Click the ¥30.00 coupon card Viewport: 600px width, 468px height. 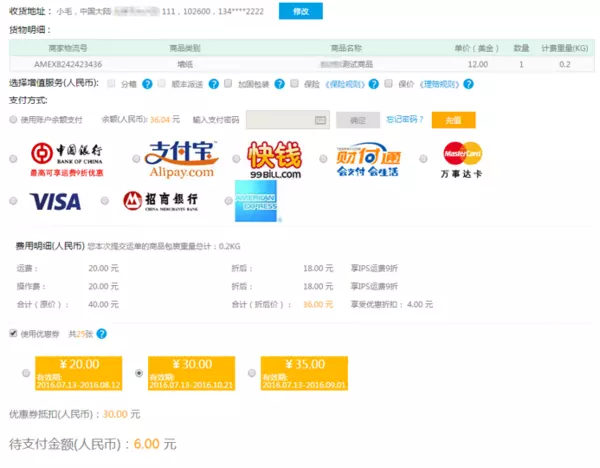pos(191,373)
